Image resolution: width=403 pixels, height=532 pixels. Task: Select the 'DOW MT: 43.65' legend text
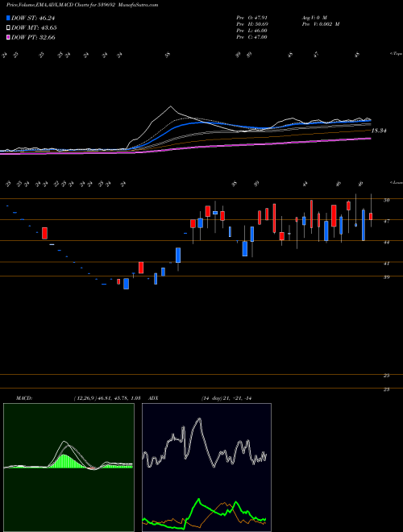coord(34,28)
